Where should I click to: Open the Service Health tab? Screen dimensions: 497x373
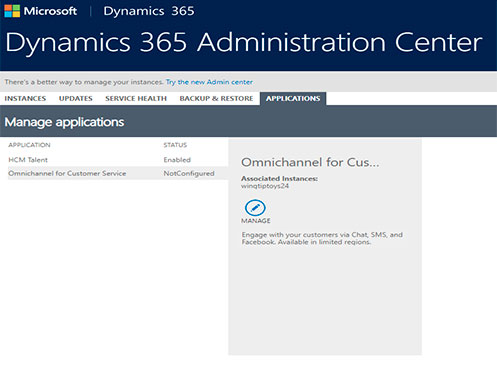(x=136, y=99)
